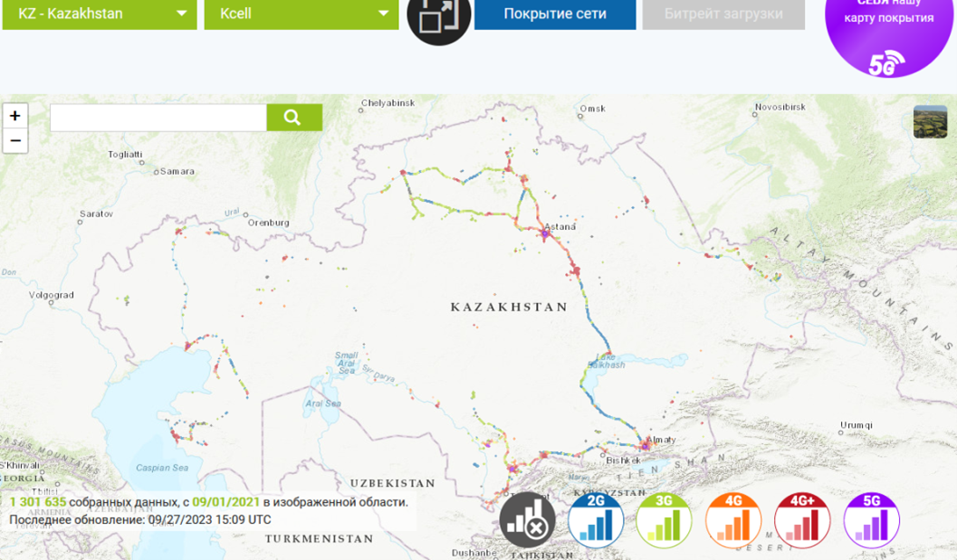Image resolution: width=957 pixels, height=560 pixels.
Task: Open the KZ - Kazakhstan country dropdown
Action: [x=100, y=14]
